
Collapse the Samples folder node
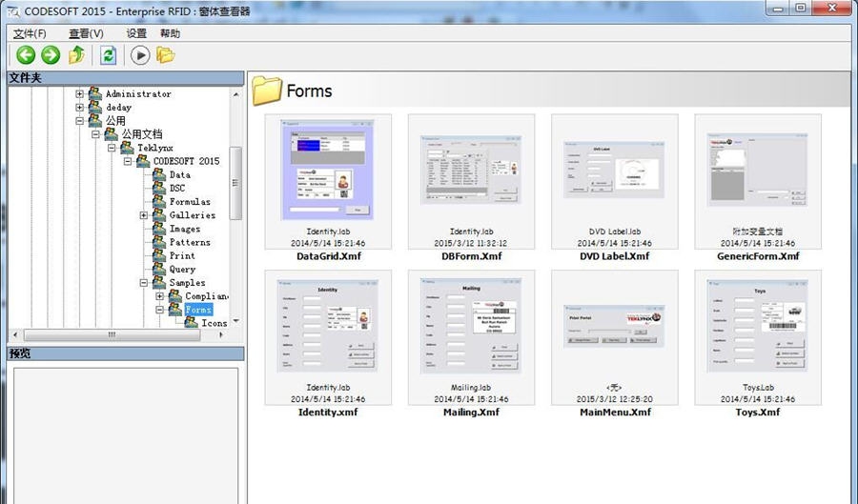click(x=144, y=283)
